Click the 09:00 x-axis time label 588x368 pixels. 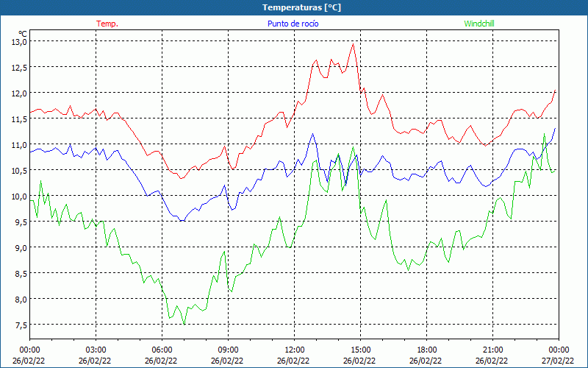[x=228, y=350]
